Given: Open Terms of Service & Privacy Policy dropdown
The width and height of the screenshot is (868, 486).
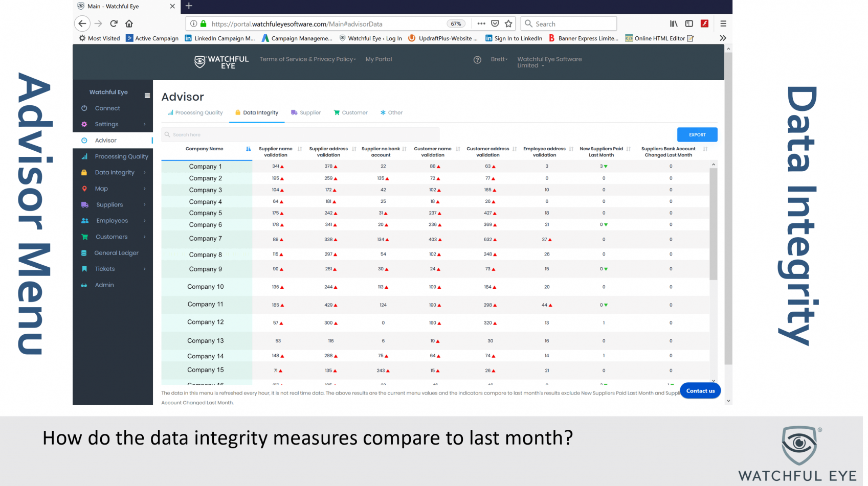Looking at the screenshot, I should 308,59.
